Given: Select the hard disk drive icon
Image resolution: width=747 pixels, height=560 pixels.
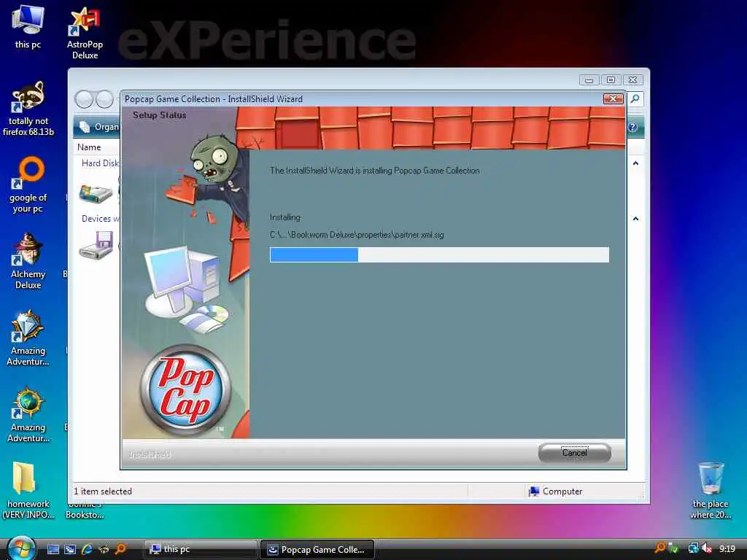Looking at the screenshot, I should (x=96, y=192).
